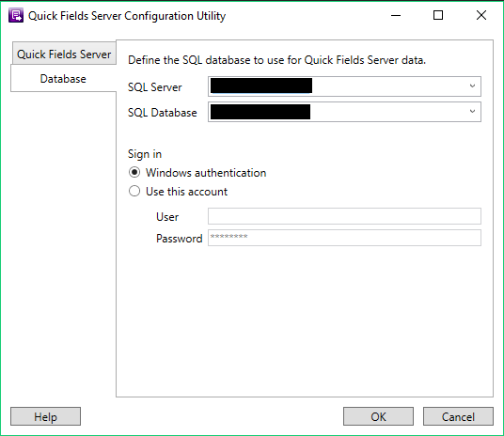Click the 'Define the SQL database' description text
The height and width of the screenshot is (436, 504).
276,60
